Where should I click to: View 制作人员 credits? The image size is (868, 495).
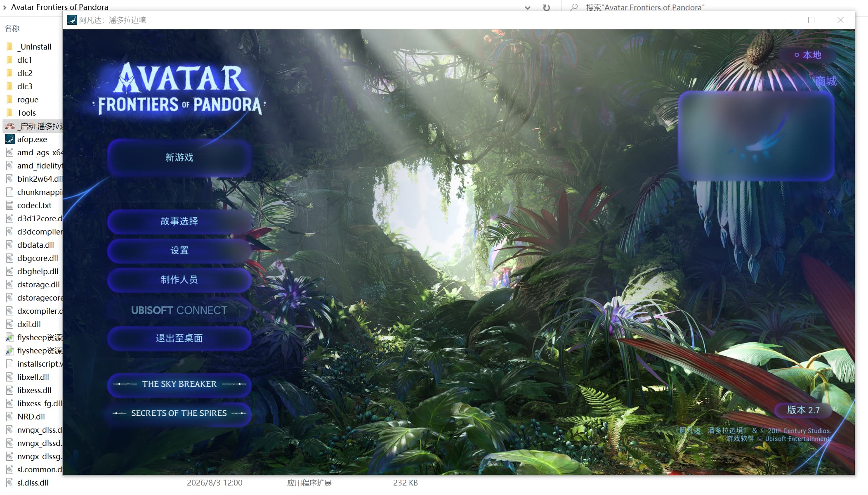click(x=179, y=280)
